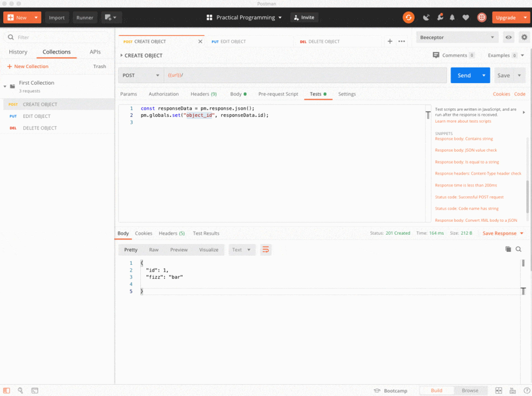Click the request URL field
Image resolution: width=532 pixels, height=396 pixels.
coord(305,75)
